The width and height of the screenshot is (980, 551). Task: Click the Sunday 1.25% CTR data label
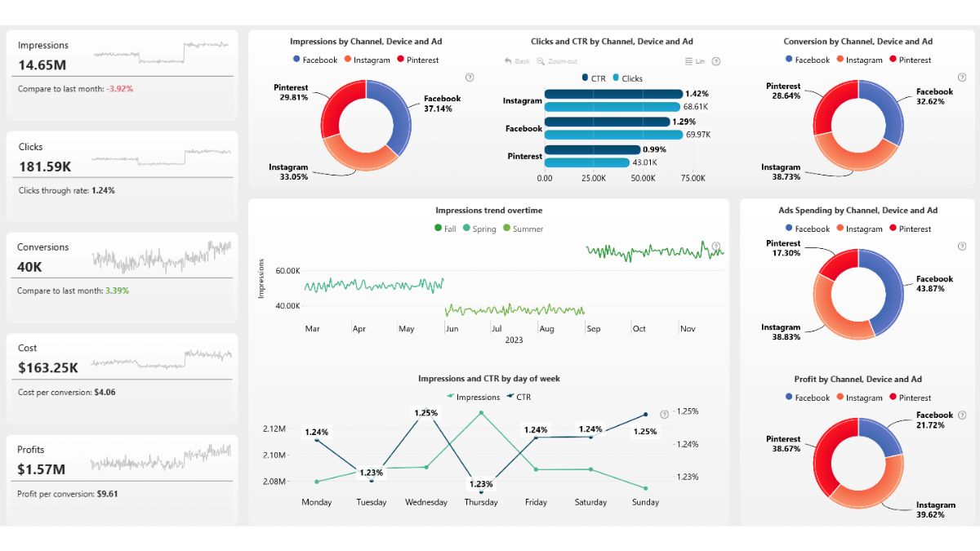click(645, 432)
